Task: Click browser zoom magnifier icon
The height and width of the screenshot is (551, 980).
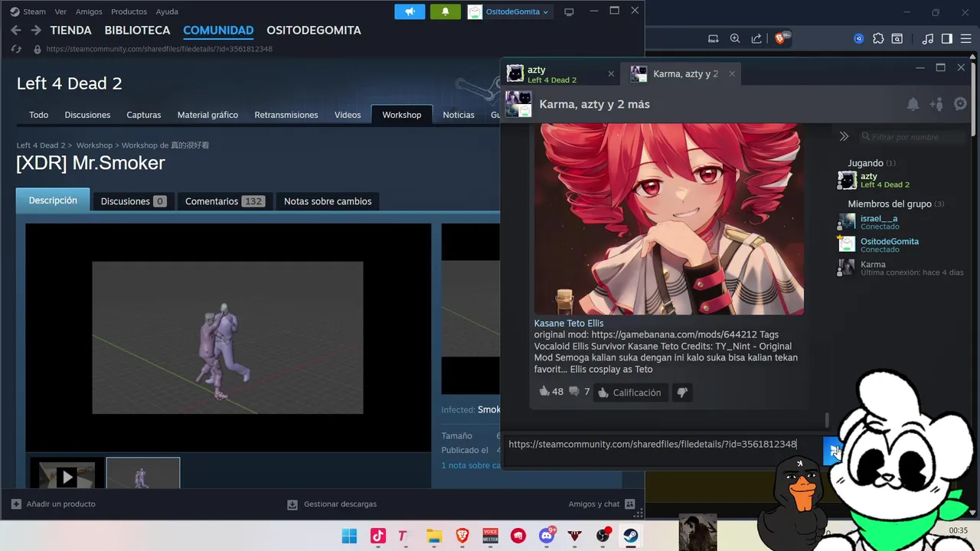Action: 735,38
